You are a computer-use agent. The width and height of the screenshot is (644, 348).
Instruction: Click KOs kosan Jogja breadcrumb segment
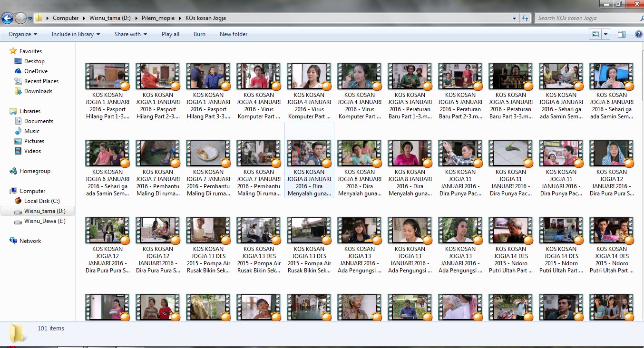(205, 18)
